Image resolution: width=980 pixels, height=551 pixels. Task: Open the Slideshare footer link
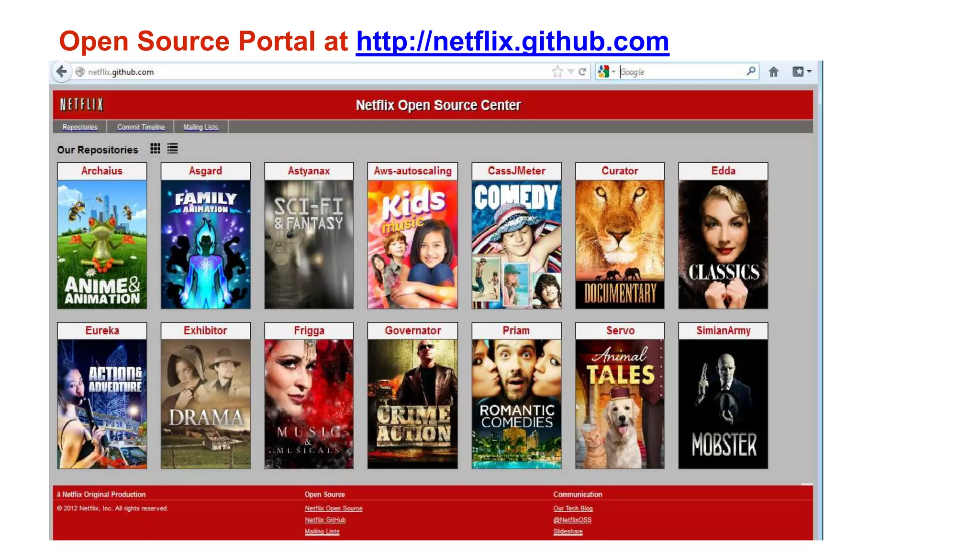(x=568, y=531)
